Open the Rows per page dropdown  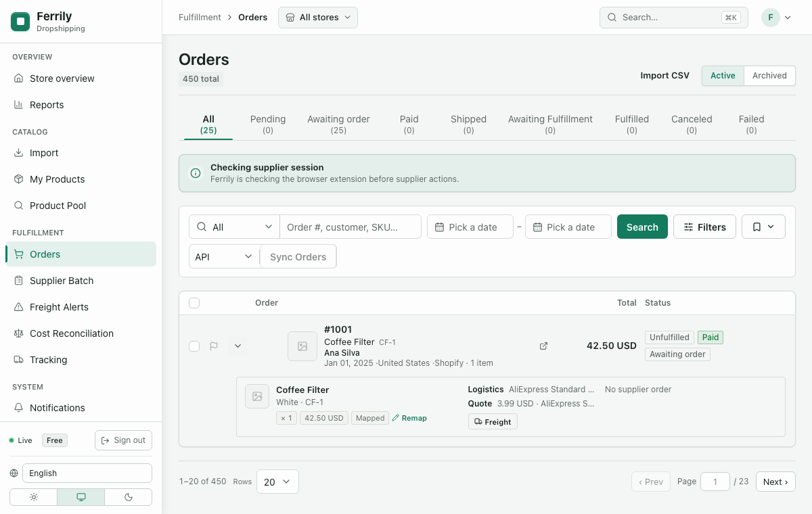point(277,482)
